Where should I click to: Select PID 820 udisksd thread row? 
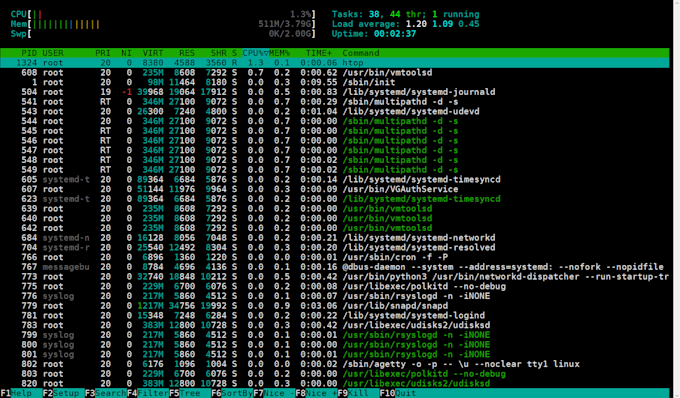(334, 383)
